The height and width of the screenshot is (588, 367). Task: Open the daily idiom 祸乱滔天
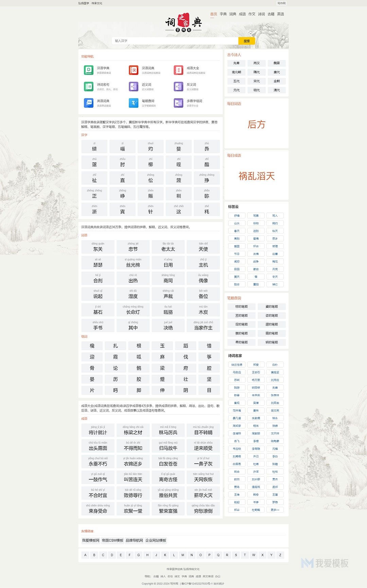pyautogui.click(x=257, y=176)
